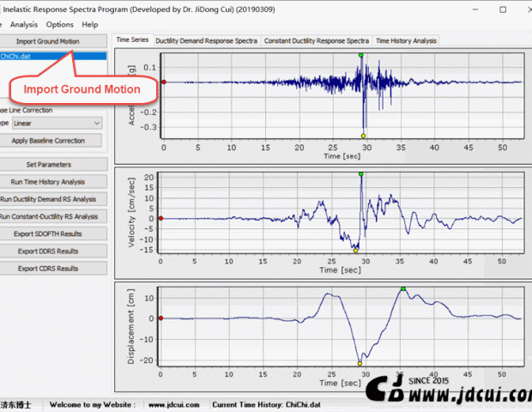The image size is (532, 412).
Task: Run Constant-Ductility RS Analysis
Action: click(53, 216)
